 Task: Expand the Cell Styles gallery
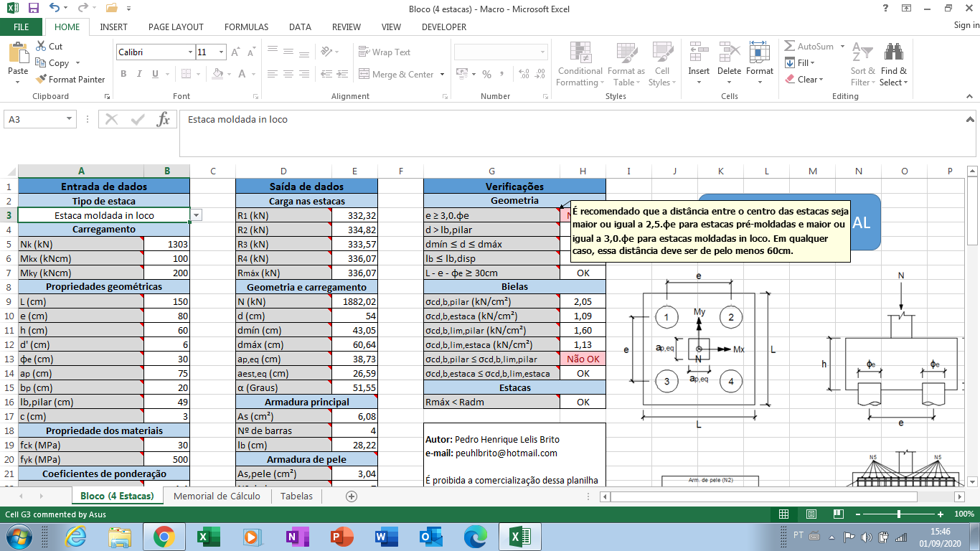click(x=661, y=63)
